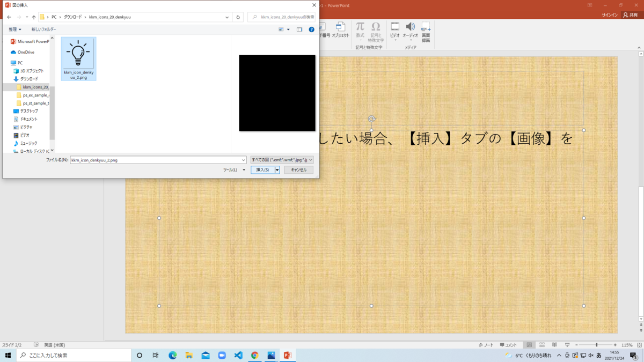Click the help icon in the dialog toolbar
This screenshot has height=362, width=644.
point(311,29)
